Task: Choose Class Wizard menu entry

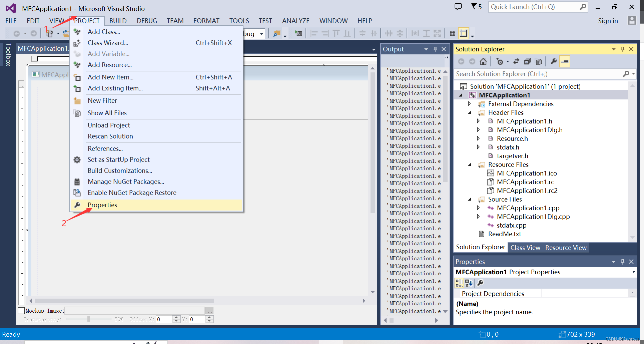Action: (x=156, y=43)
